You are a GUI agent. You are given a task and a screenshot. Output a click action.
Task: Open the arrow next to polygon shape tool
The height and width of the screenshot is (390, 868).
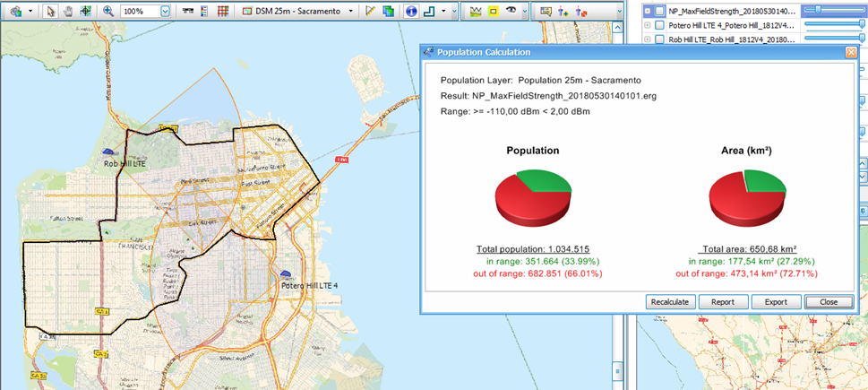tap(444, 11)
